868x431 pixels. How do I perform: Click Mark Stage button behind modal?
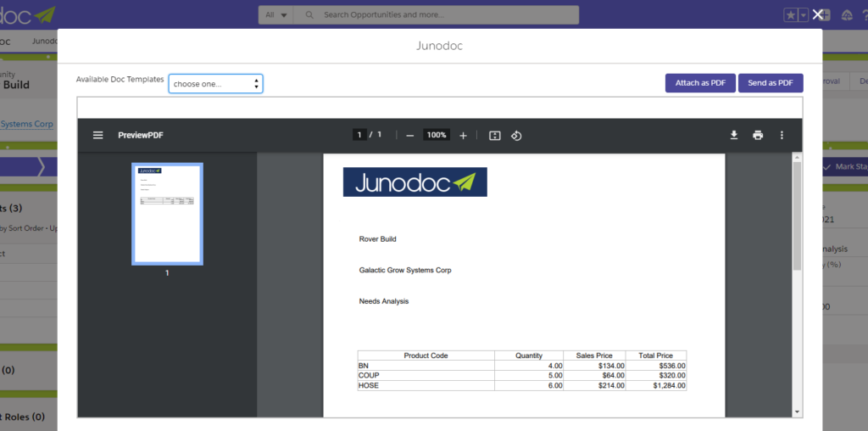click(x=845, y=167)
